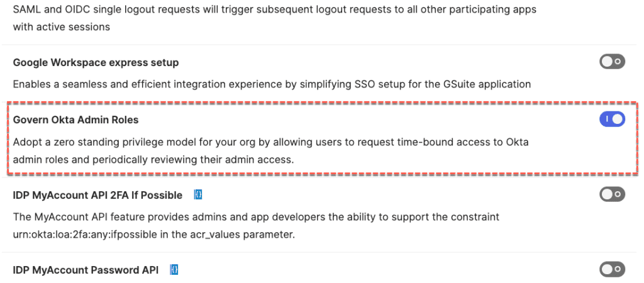Turn on IDP MyAccount API 2FA If Possible
This screenshot has height=283, width=644.
tap(612, 194)
